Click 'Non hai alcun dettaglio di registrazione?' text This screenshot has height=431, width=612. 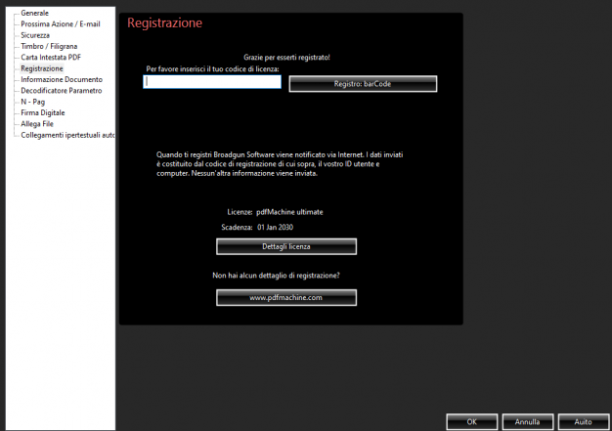click(276, 275)
